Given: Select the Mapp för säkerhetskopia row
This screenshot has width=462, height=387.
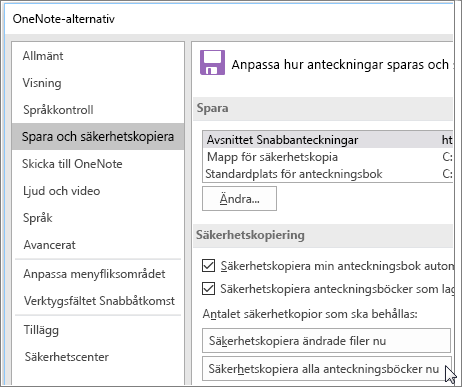Looking at the screenshot, I should point(327,157).
